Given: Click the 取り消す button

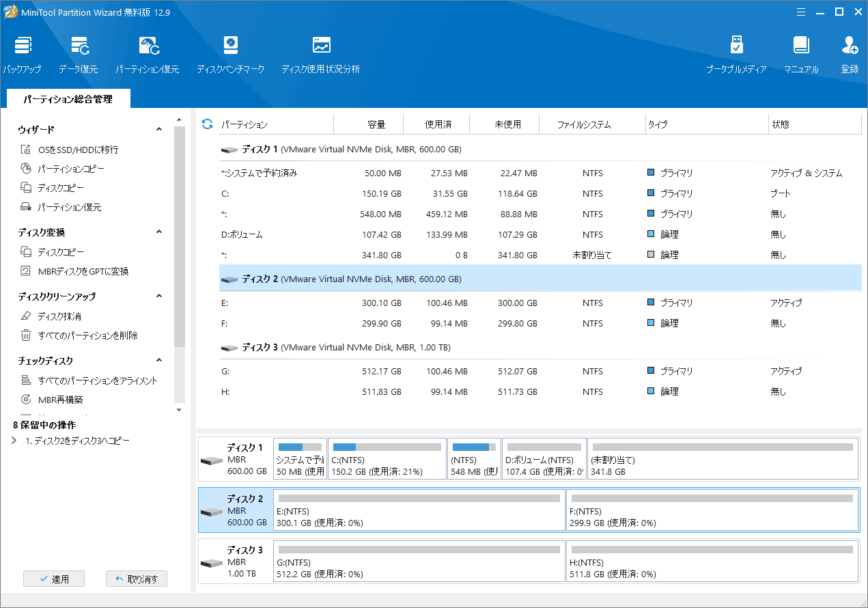Looking at the screenshot, I should [x=137, y=579].
